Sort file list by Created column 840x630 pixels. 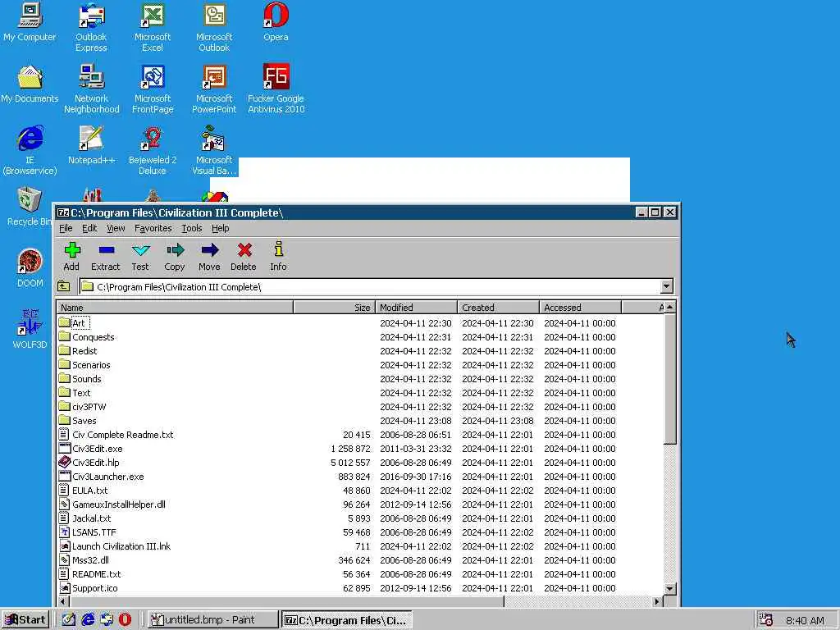pos(498,308)
